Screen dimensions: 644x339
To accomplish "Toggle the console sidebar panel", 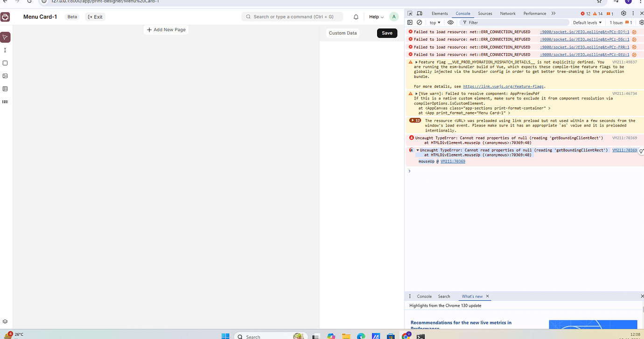I will click(410, 22).
